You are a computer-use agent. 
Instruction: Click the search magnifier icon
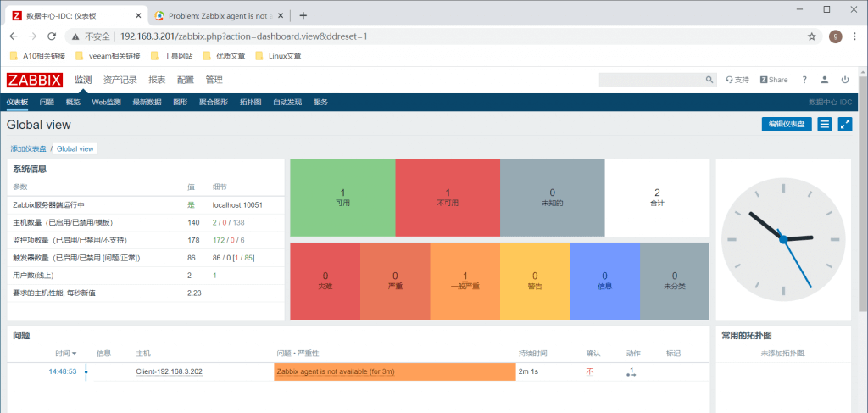[x=709, y=80]
